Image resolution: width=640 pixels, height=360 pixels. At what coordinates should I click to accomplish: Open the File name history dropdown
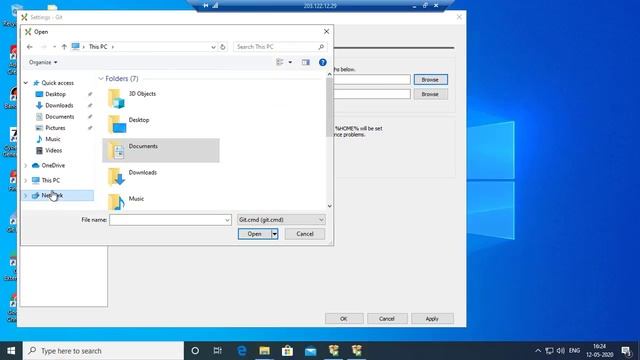(x=227, y=220)
